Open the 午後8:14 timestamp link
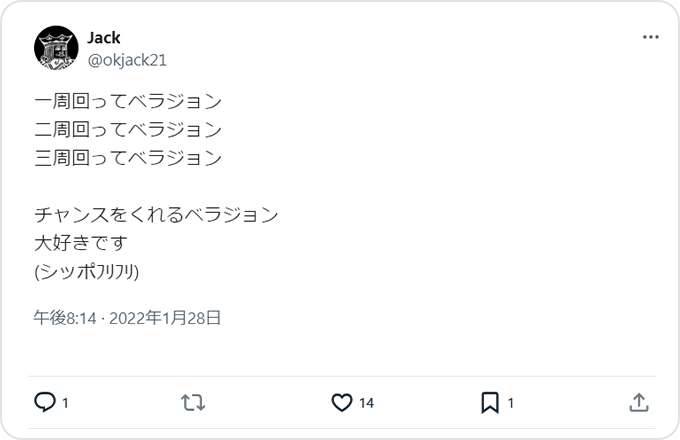Screen dimensions: 680x440 coord(65,318)
